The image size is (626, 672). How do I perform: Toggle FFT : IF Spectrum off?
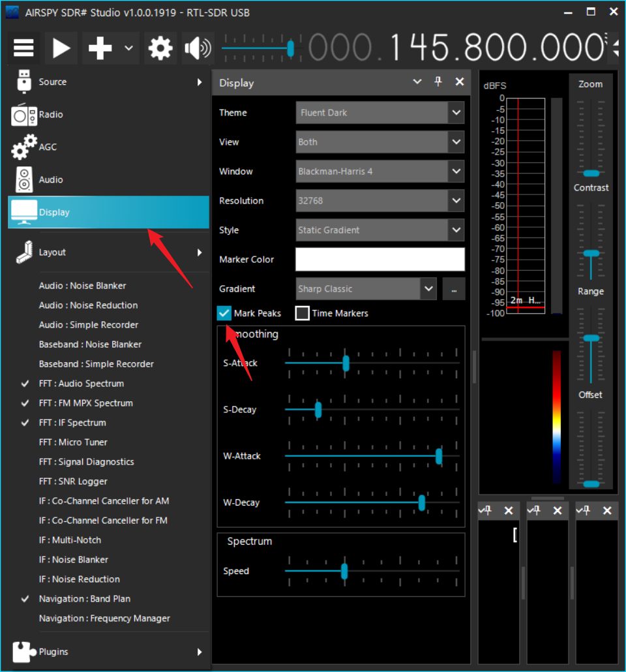point(72,423)
